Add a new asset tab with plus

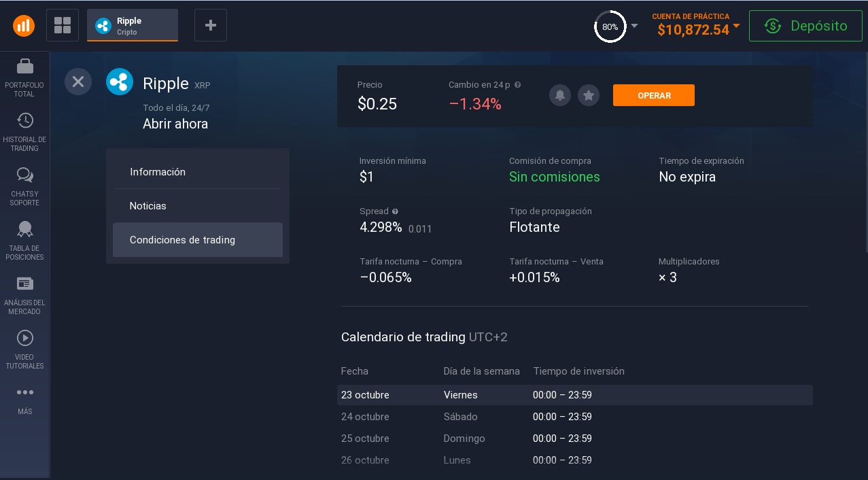[x=211, y=25]
